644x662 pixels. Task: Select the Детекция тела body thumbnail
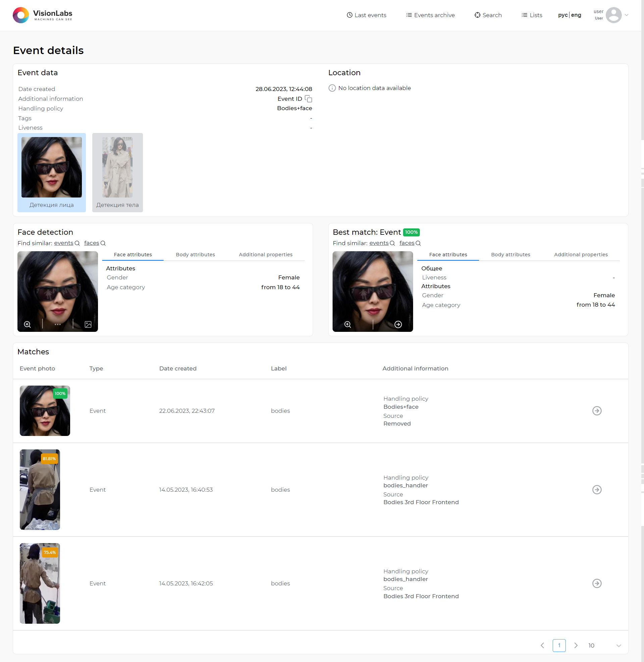pos(117,172)
